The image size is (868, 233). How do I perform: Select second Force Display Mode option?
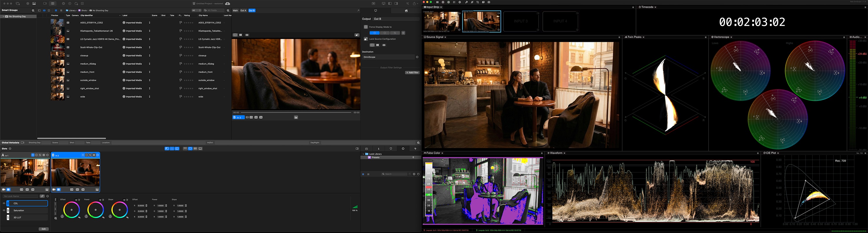[x=385, y=33]
